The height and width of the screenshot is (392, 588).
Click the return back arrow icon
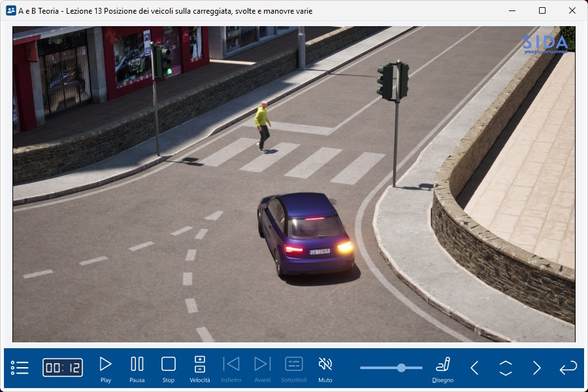pos(568,368)
